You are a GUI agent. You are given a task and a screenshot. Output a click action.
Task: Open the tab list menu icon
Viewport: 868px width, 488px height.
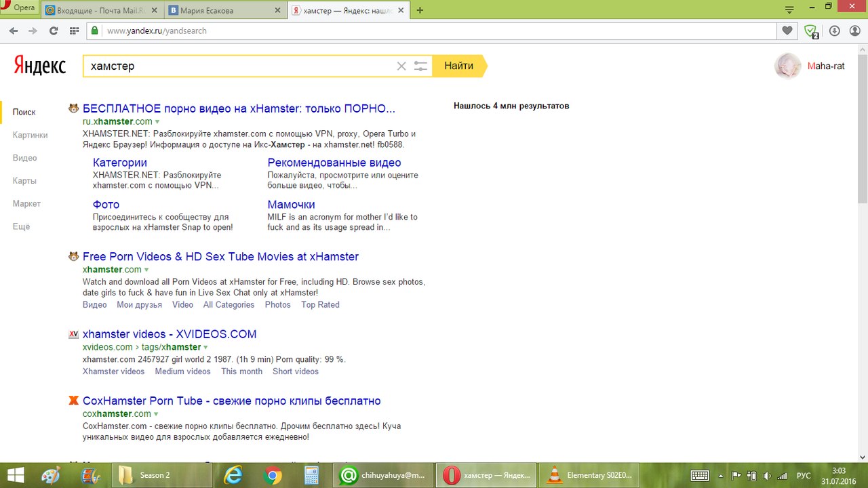tap(789, 9)
